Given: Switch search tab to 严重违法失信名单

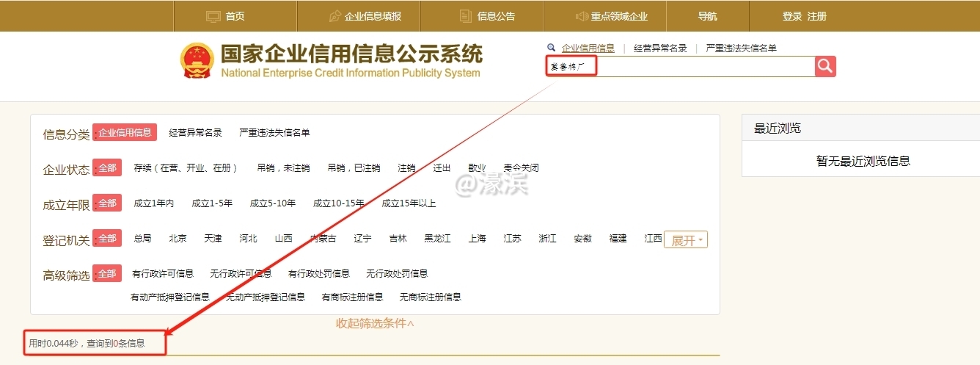Looking at the screenshot, I should (741, 48).
